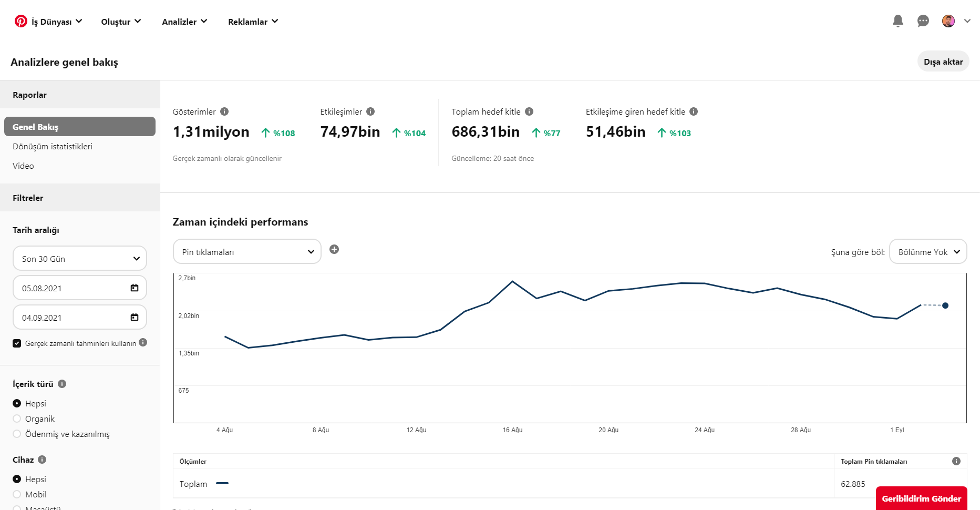Click the profile avatar picture

tap(948, 21)
